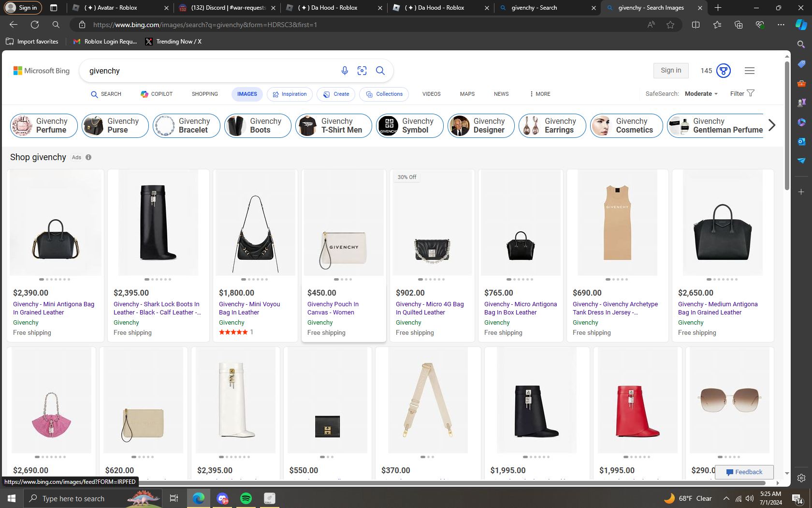
Task: Open the COPILOT search tab
Action: point(157,94)
